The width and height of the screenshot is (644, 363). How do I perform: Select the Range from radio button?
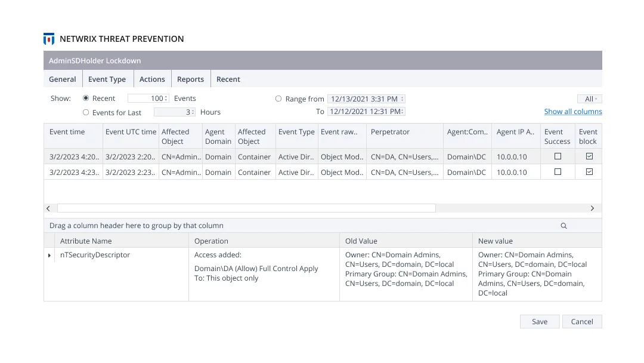pos(278,99)
